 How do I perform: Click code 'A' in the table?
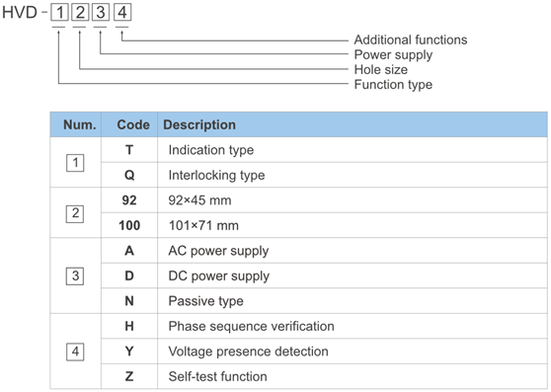click(x=129, y=251)
